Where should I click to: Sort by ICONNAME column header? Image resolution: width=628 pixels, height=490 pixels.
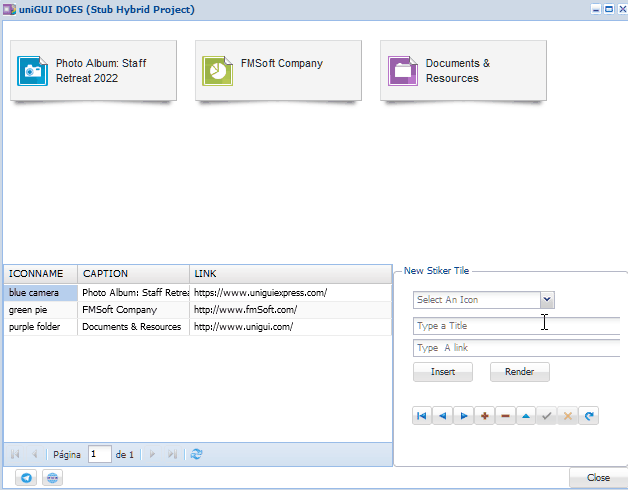(x=40, y=274)
